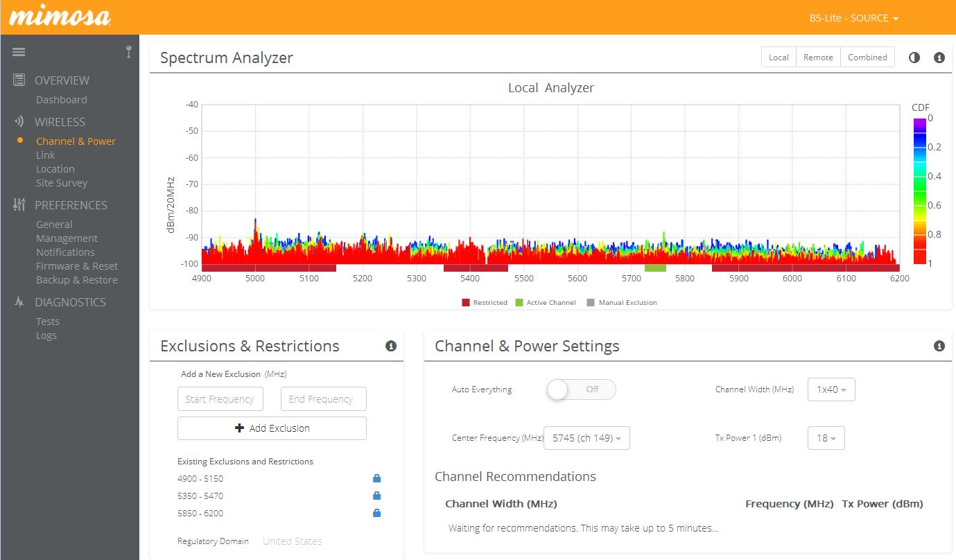
Task: Click the green Active Channel bar on spectrum
Action: coord(655,268)
